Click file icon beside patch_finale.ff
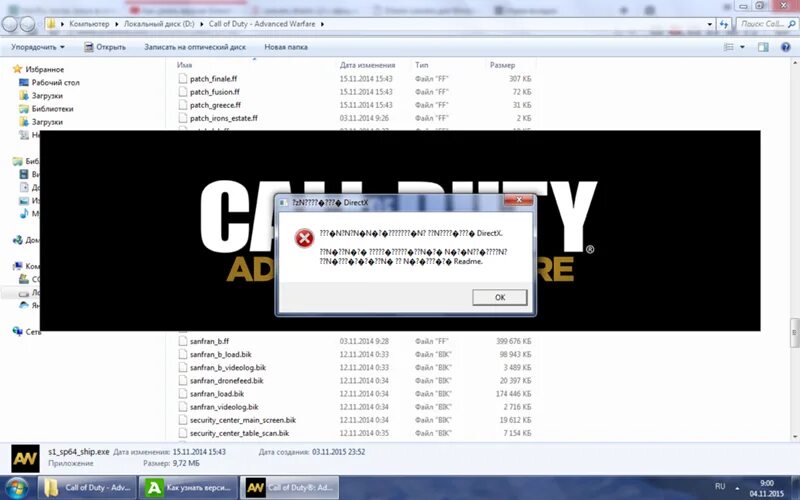This screenshot has height=500, width=800. 183,79
